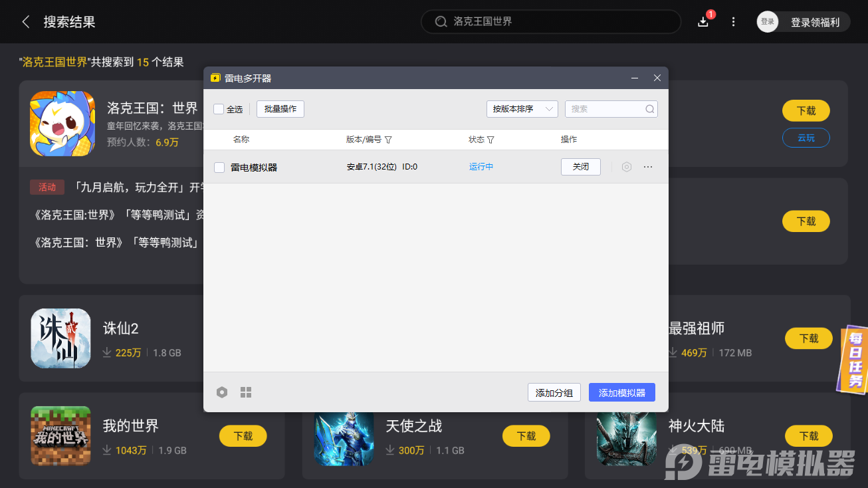Click the 雷电多开器 icon in the title bar
This screenshot has width=868, height=488.
tap(215, 78)
